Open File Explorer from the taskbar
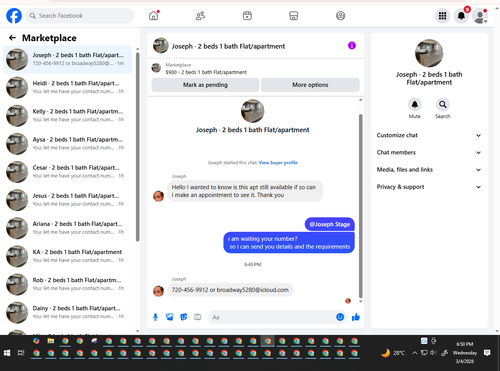Screen dimensions: 500x371 pos(51,341)
